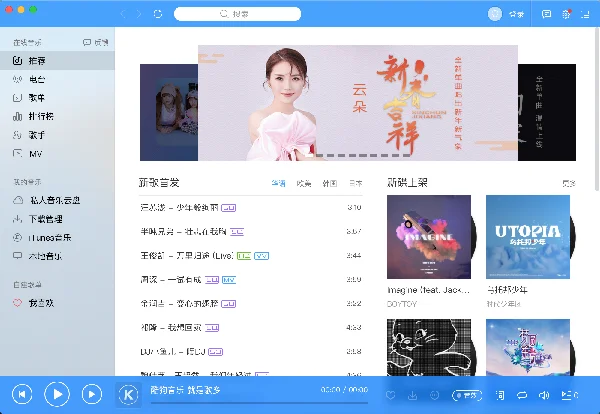600x414 pixels.
Task: Go back with the left arrow
Action: 123,14
